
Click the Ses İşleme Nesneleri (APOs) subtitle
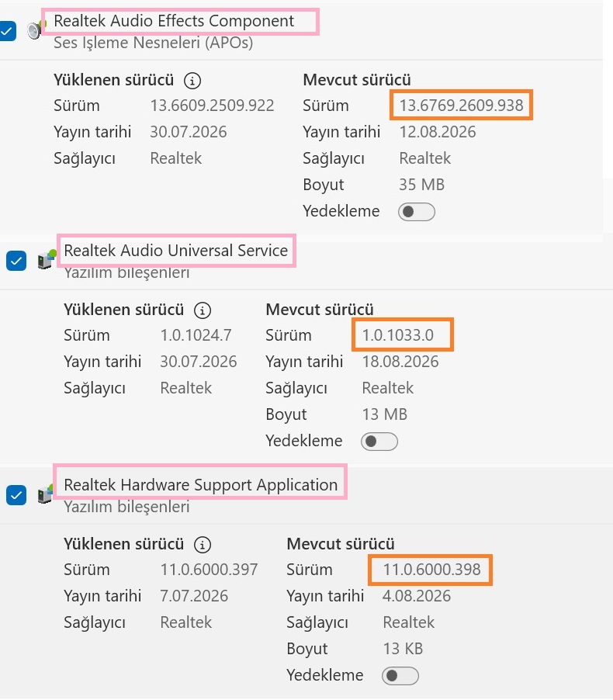point(153,43)
